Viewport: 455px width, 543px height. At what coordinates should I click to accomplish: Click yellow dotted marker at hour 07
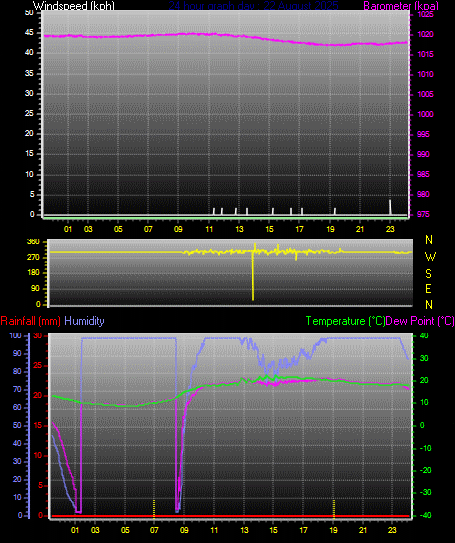pos(154,508)
